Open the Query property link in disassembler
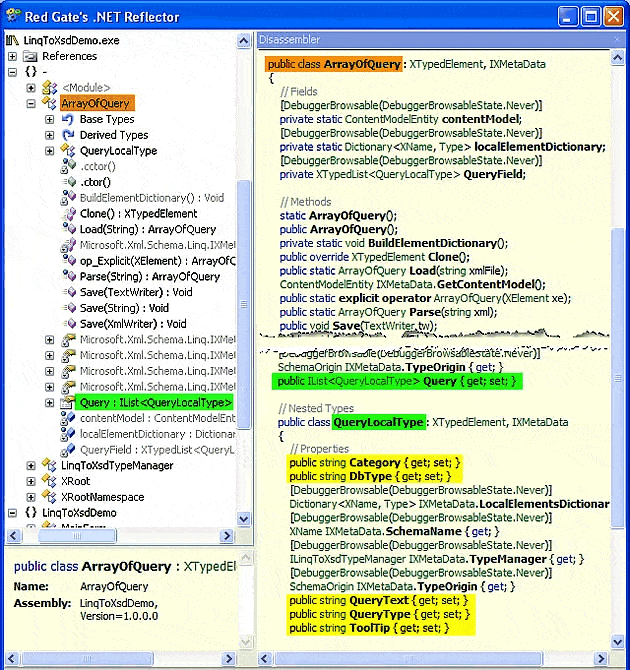Screen dimensions: 630x670 (440, 381)
